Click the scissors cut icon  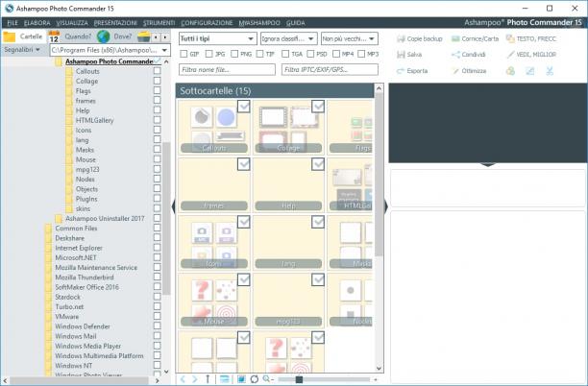tap(550, 71)
